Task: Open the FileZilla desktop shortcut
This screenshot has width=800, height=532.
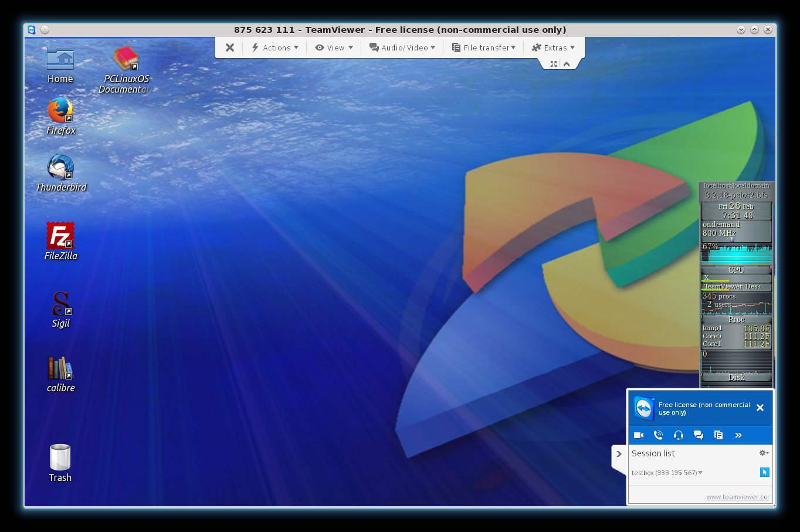Action: tap(60, 241)
